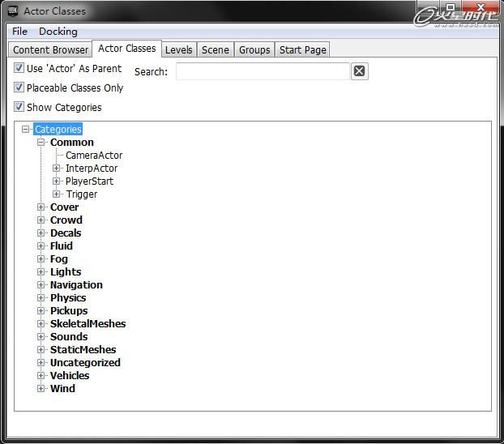
Task: Disable the Show Categories checkbox
Action: [19, 107]
